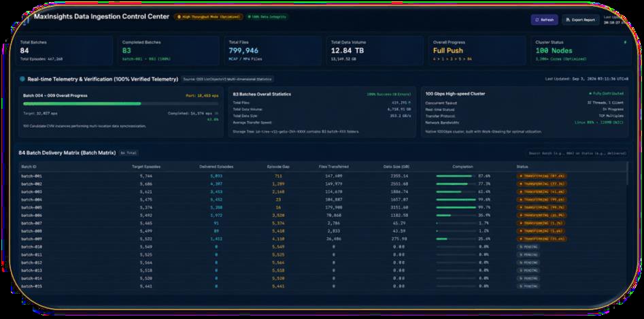Click the 84 Total badge beside Batch Matrix
Screen dimensions: 644x319
point(129,153)
